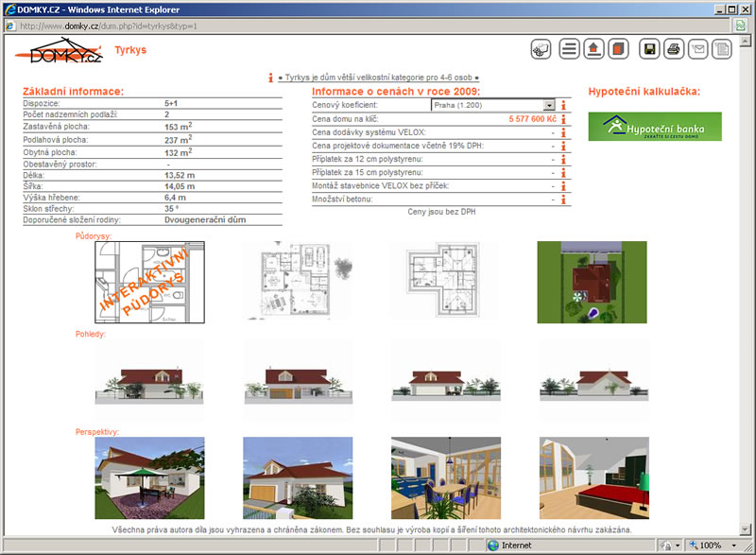Click the DOMKY.cz logo

click(x=66, y=52)
